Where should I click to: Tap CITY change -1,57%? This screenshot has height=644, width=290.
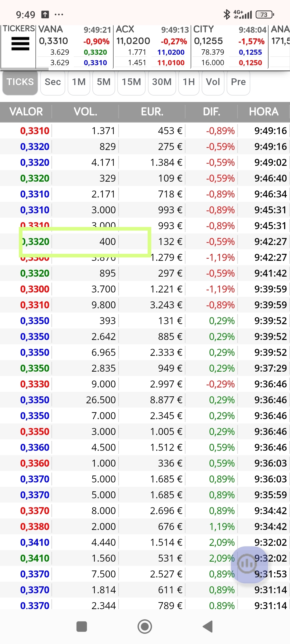(x=251, y=41)
